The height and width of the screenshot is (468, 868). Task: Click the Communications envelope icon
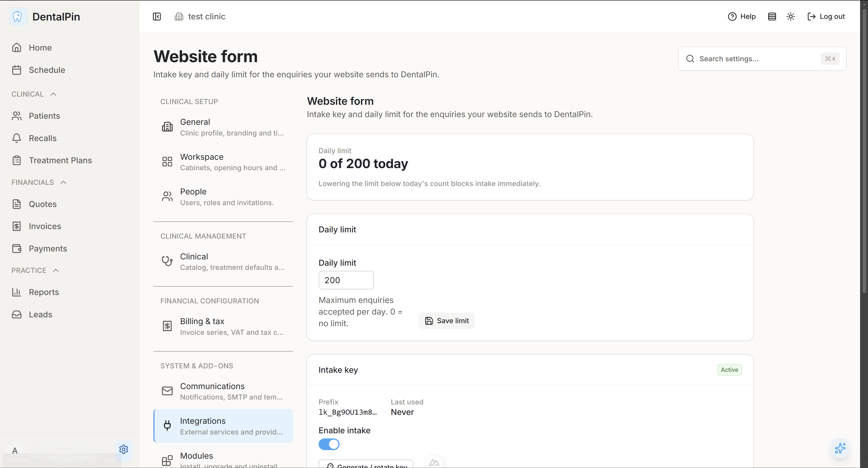(167, 391)
